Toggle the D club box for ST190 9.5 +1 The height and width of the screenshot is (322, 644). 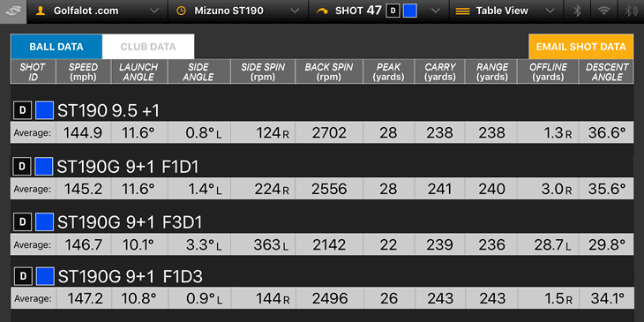(x=23, y=110)
